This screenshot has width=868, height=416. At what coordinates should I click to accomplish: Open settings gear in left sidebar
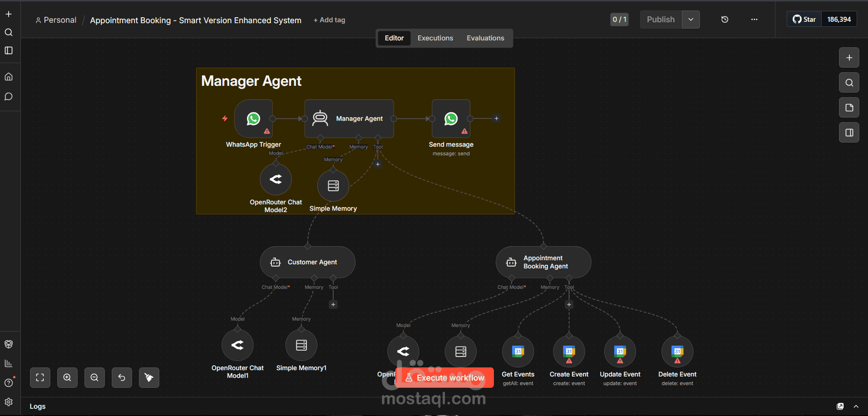point(9,402)
